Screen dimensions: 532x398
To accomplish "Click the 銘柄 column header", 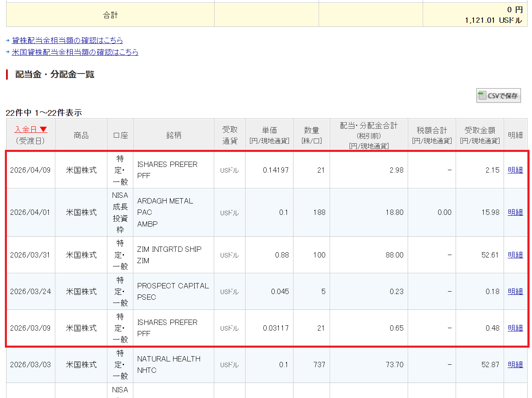I will 174,135.
